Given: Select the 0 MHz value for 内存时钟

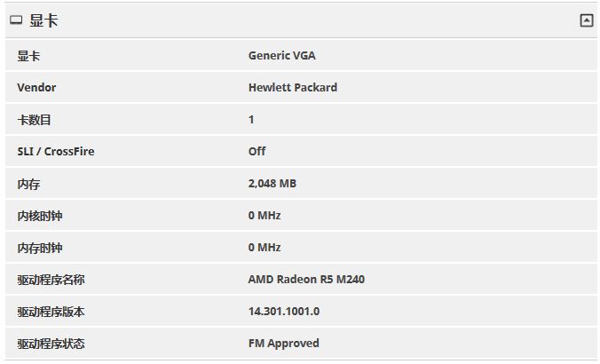Looking at the screenshot, I should [264, 248].
